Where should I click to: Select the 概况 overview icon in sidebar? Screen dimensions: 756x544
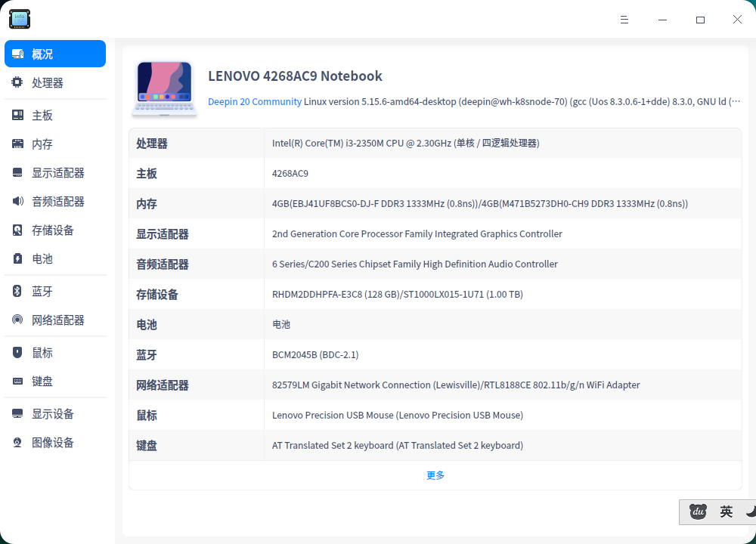18,54
